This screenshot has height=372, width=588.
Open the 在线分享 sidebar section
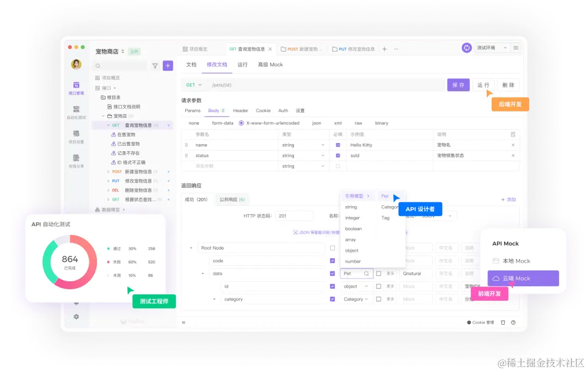click(76, 161)
